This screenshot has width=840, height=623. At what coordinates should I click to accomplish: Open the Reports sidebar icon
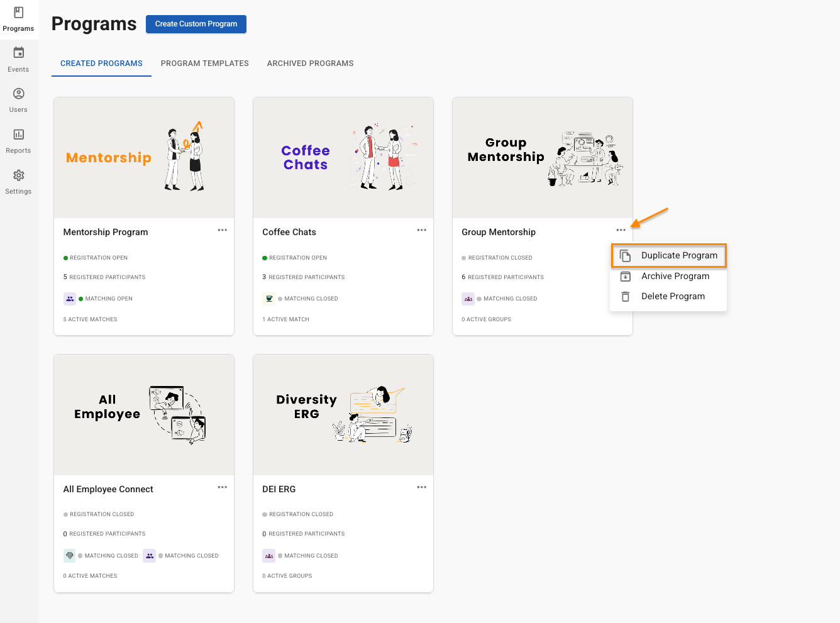(x=19, y=135)
